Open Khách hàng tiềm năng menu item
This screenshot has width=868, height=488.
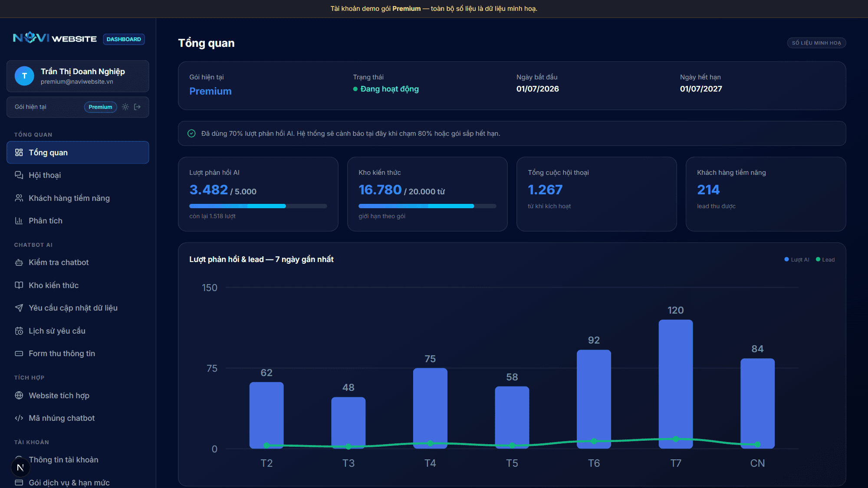click(x=78, y=198)
